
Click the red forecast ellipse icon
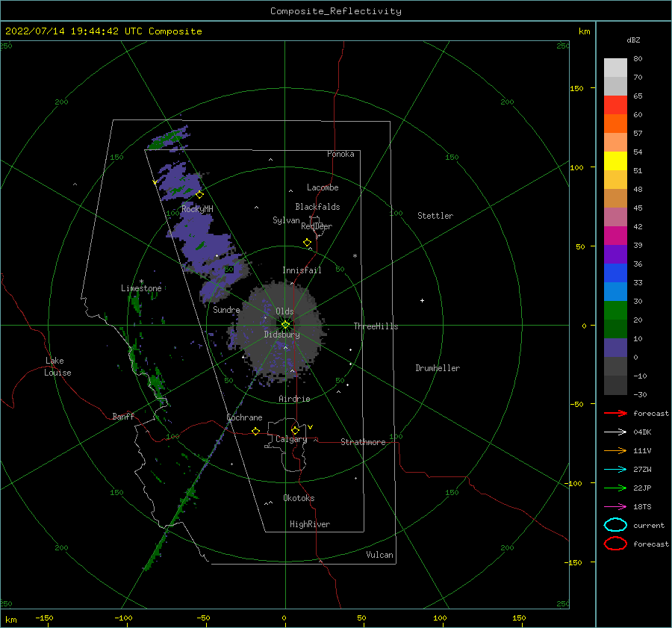click(x=615, y=544)
